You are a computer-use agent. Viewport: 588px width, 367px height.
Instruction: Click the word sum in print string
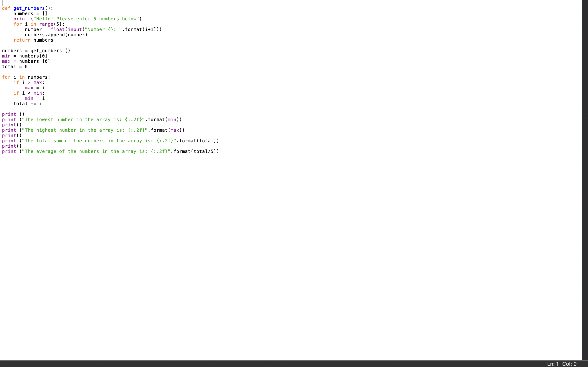click(x=58, y=141)
